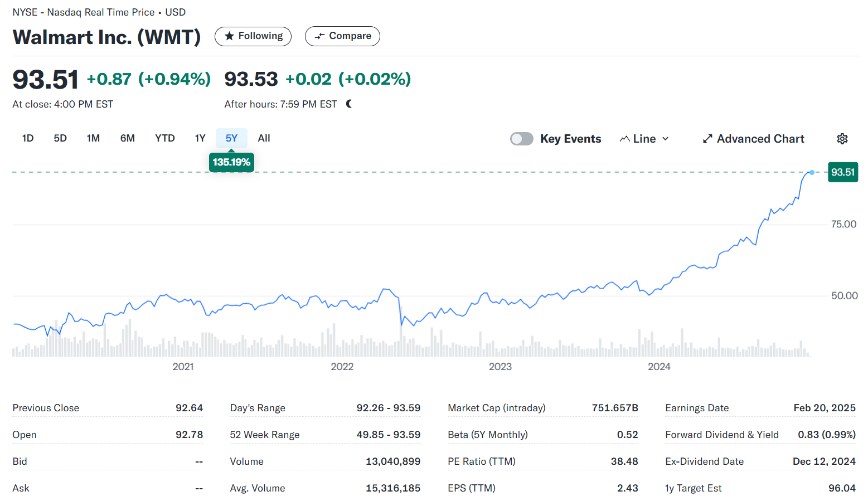868x501 pixels.
Task: Click the Avg. Volume value 15,316,185
Action: pos(393,488)
